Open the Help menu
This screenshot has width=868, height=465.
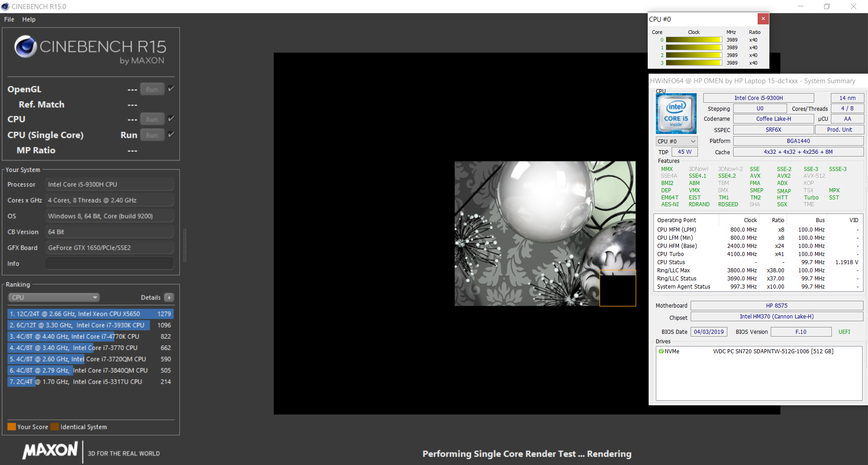click(29, 19)
